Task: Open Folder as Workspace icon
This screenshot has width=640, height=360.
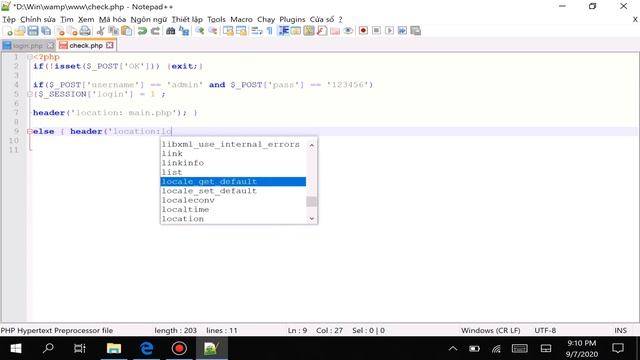Action: [335, 31]
